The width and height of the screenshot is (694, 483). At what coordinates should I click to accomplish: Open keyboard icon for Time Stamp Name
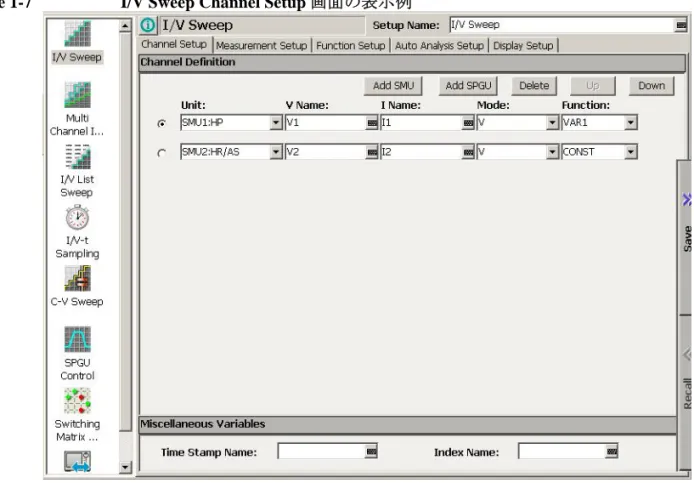click(x=371, y=452)
